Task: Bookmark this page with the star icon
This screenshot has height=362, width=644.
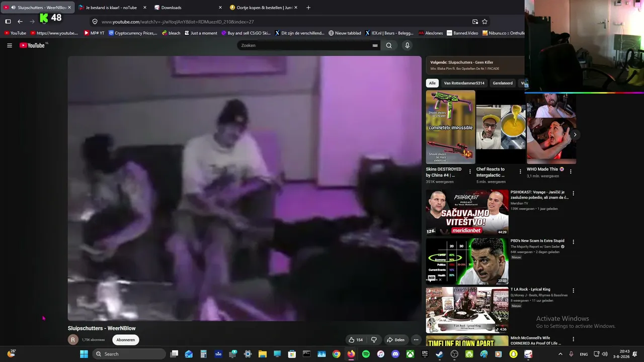Action: pyautogui.click(x=485, y=22)
